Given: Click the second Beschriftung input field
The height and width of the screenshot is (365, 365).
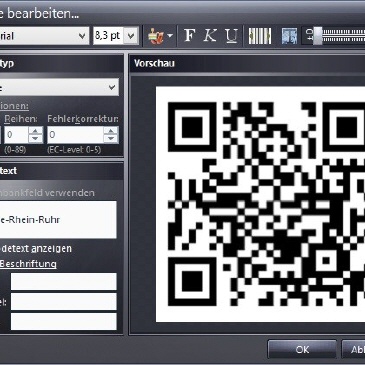Looking at the screenshot, I should [x=64, y=302].
